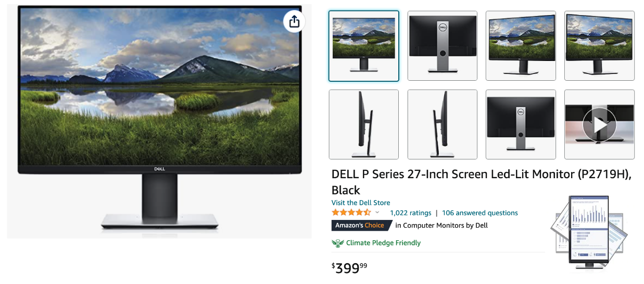Open the 106 answered questions link
Screen dimensions: 644x284
click(479, 213)
